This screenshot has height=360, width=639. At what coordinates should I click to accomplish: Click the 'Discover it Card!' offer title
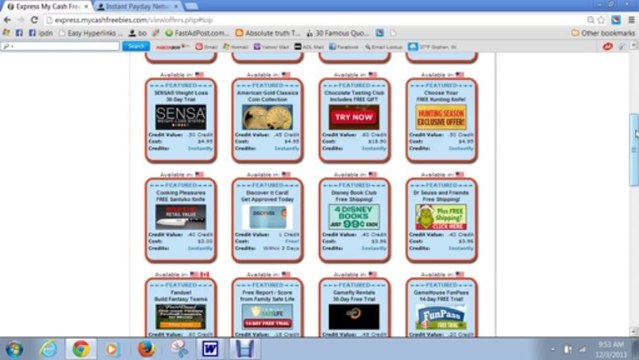tap(267, 192)
